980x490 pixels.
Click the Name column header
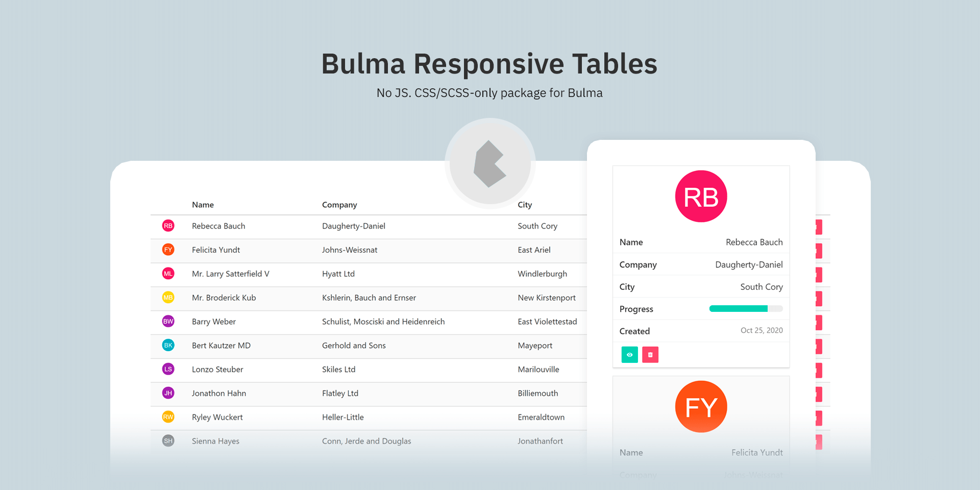point(203,205)
